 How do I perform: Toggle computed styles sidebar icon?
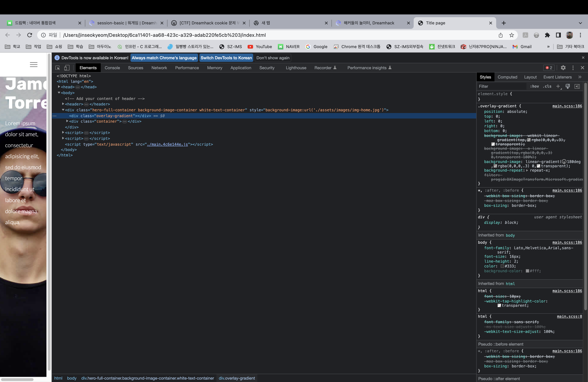point(577,86)
